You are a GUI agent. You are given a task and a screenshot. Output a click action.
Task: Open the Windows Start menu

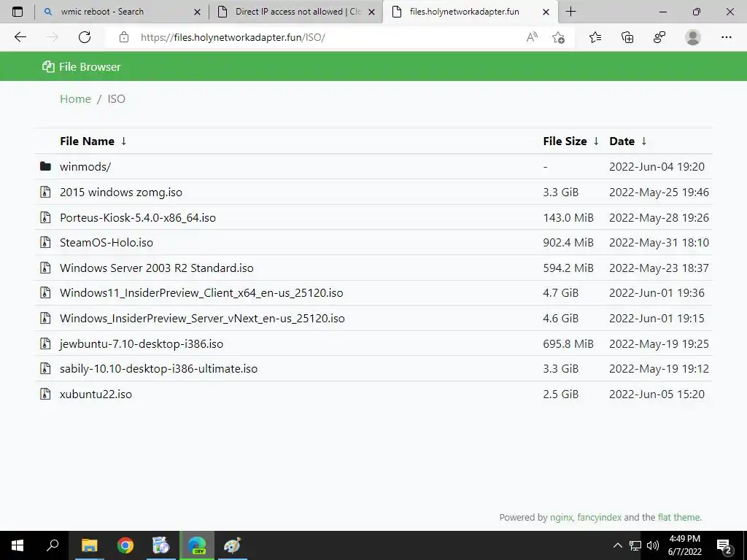point(18,545)
